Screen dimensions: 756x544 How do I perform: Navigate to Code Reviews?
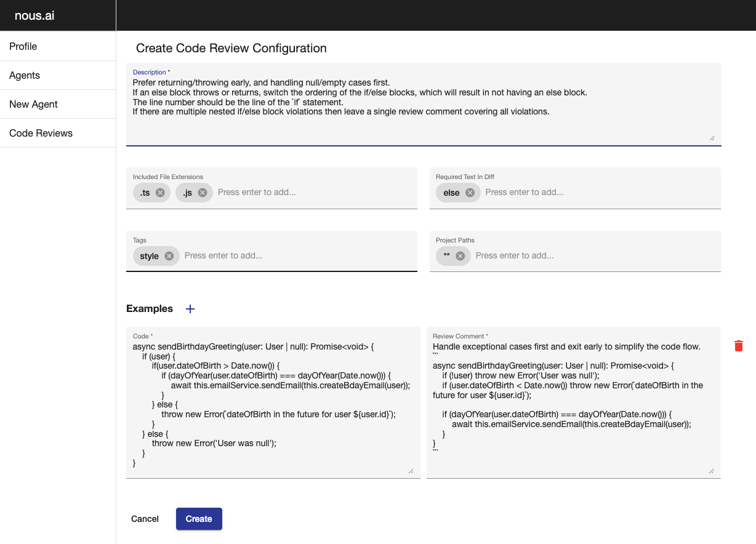(x=58, y=133)
